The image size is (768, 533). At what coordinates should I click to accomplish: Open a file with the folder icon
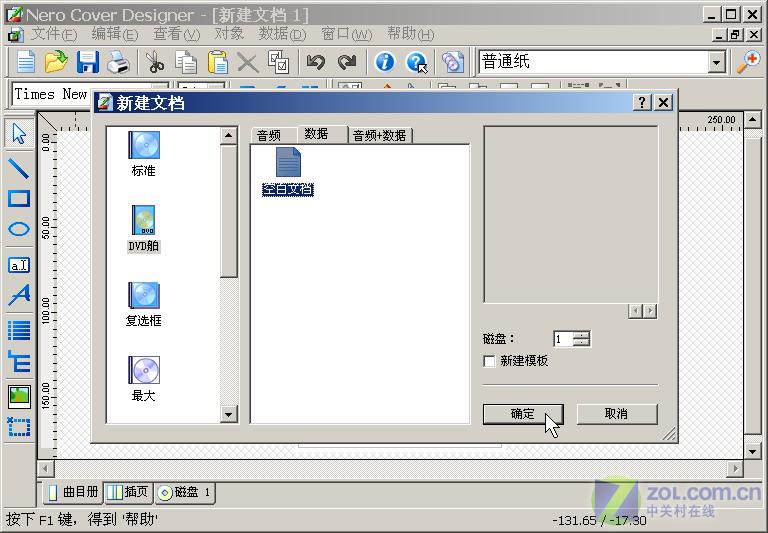click(x=56, y=62)
